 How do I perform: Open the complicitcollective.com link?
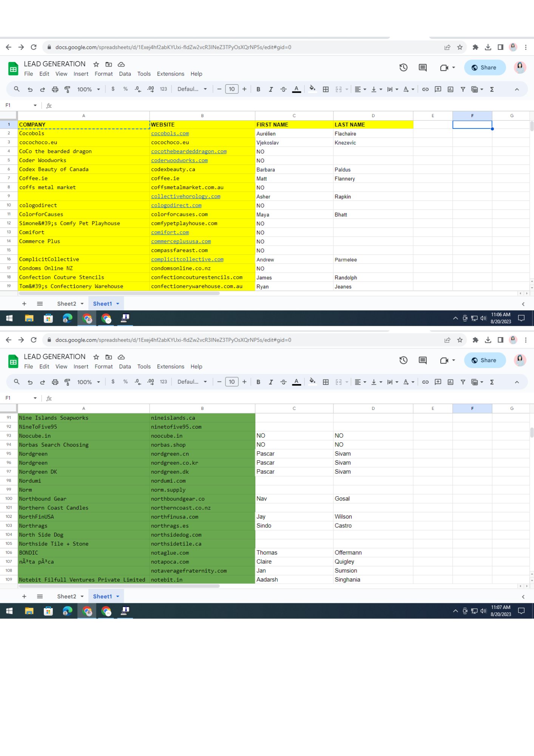pyautogui.click(x=187, y=259)
